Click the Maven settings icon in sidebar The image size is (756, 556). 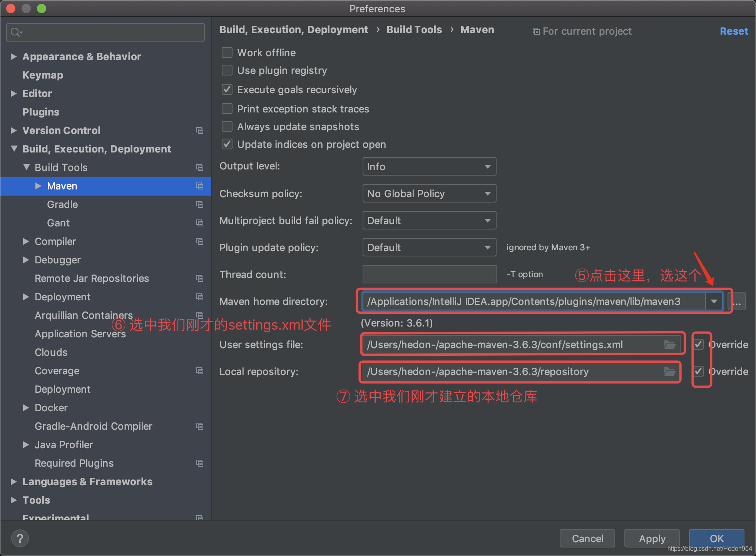(x=199, y=186)
